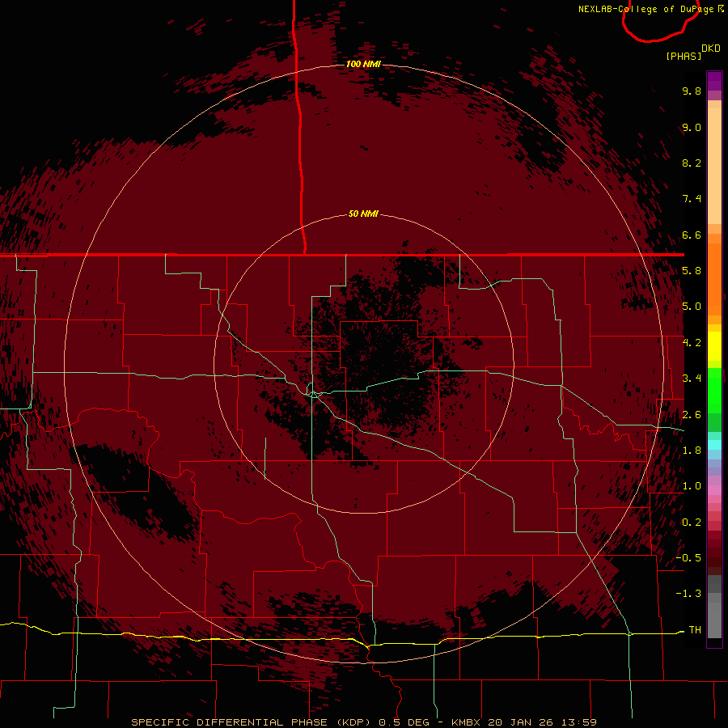Click the bright green swatch in color bar
The height and width of the screenshot is (728, 728).
point(714,390)
